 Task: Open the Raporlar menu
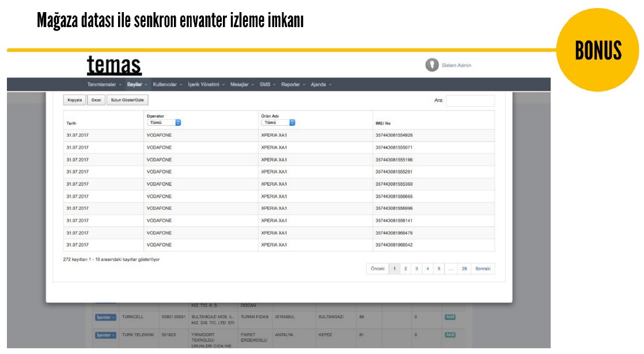pos(293,84)
